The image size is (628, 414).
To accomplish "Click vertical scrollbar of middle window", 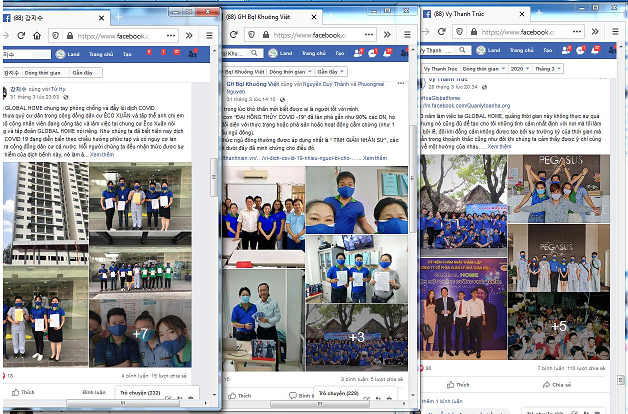I will click(x=413, y=179).
